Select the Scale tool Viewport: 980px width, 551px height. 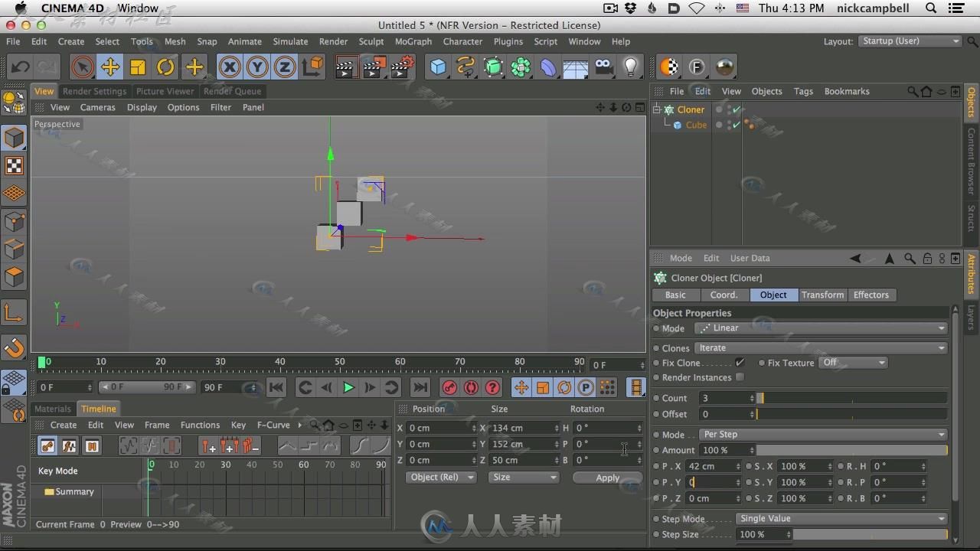(x=138, y=67)
